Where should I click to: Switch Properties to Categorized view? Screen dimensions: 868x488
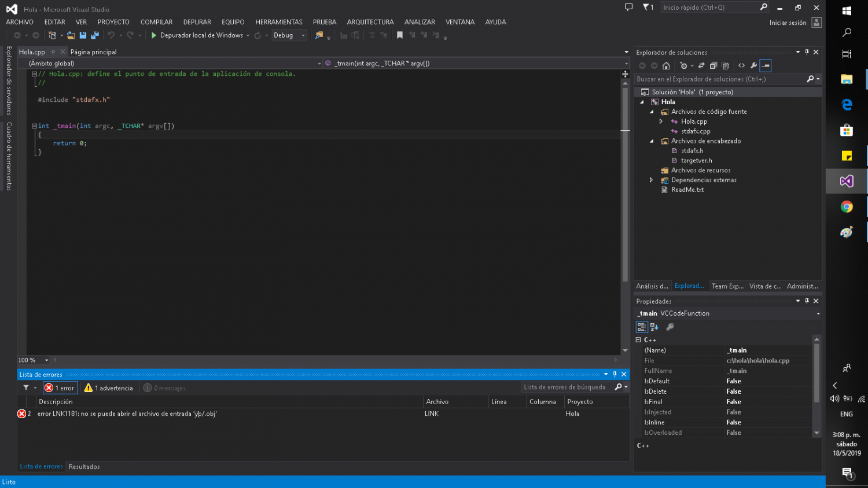[x=642, y=327]
